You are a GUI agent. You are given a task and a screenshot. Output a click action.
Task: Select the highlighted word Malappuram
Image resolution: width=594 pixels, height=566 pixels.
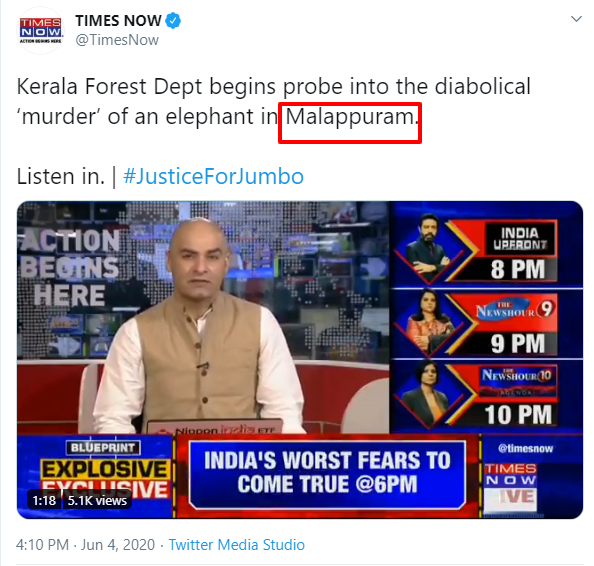pos(349,116)
